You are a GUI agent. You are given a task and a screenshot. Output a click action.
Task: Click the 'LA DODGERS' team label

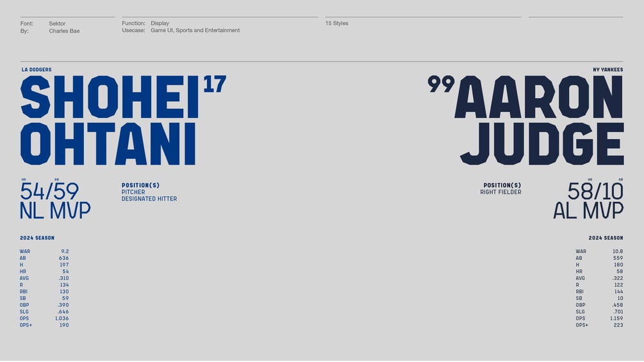point(37,70)
